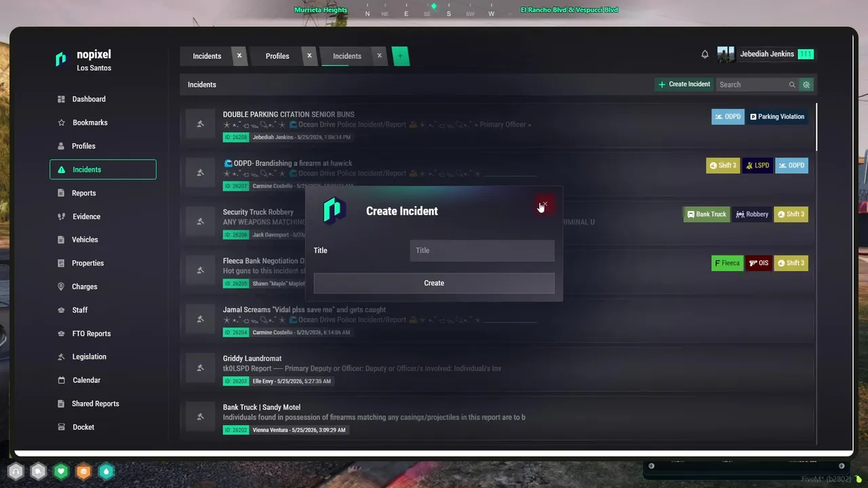868x488 pixels.
Task: Click the Create Incident button in the toolbar
Action: 684,85
